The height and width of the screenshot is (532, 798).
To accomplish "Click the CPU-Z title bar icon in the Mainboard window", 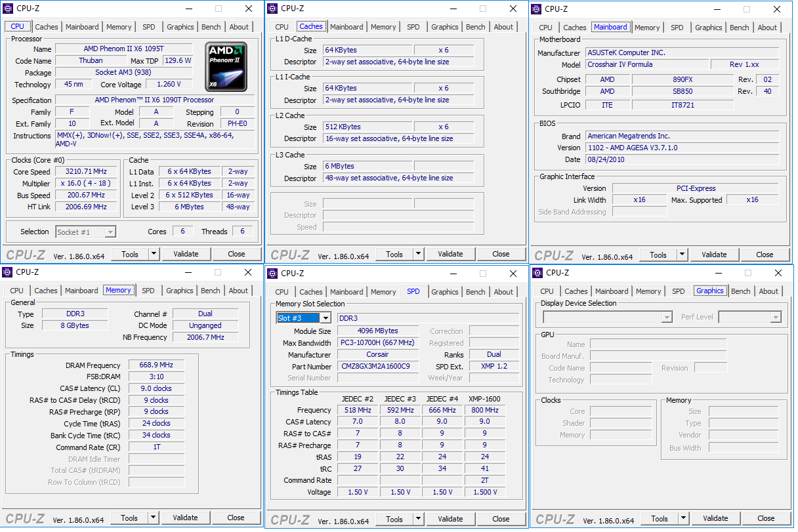I will [537, 9].
